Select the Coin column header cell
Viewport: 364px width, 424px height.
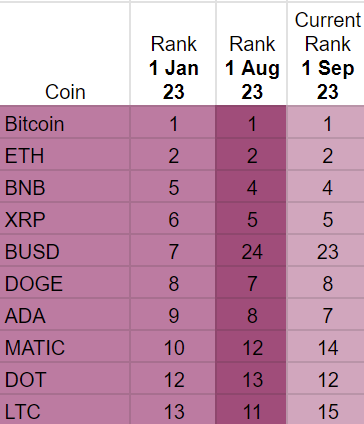65,53
